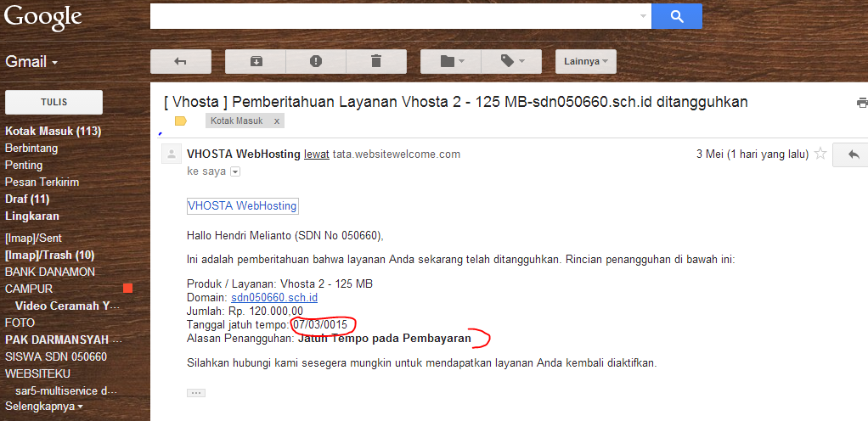
Task: Click text Jatuh Tempo pada Pembayaran
Action: pos(385,339)
